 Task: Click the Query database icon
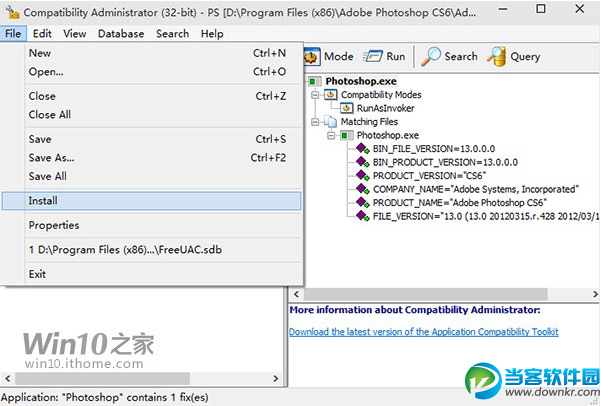[x=497, y=57]
